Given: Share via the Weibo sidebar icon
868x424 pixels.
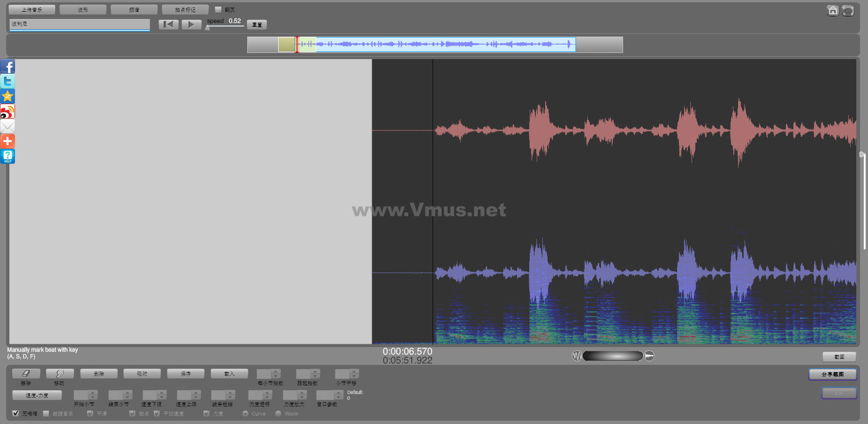Looking at the screenshot, I should pyautogui.click(x=8, y=111).
